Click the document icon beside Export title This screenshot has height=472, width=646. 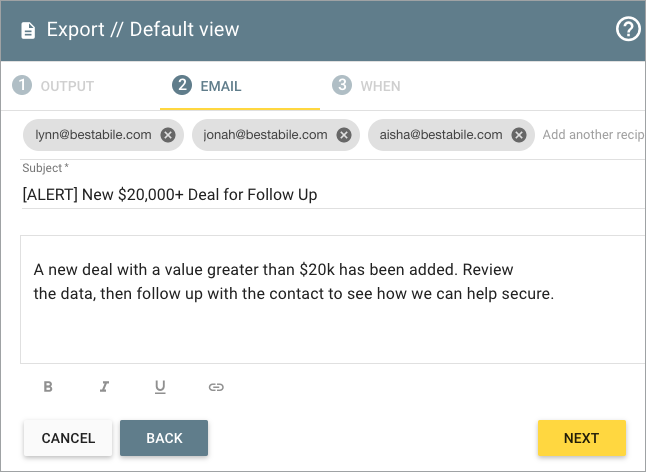[x=28, y=30]
